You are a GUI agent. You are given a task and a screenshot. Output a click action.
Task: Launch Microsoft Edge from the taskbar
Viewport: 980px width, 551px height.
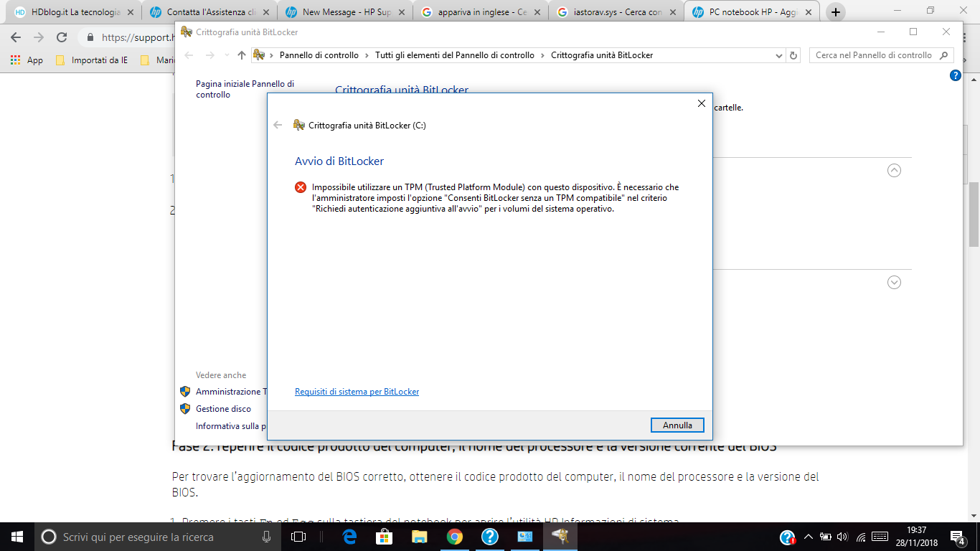click(349, 536)
